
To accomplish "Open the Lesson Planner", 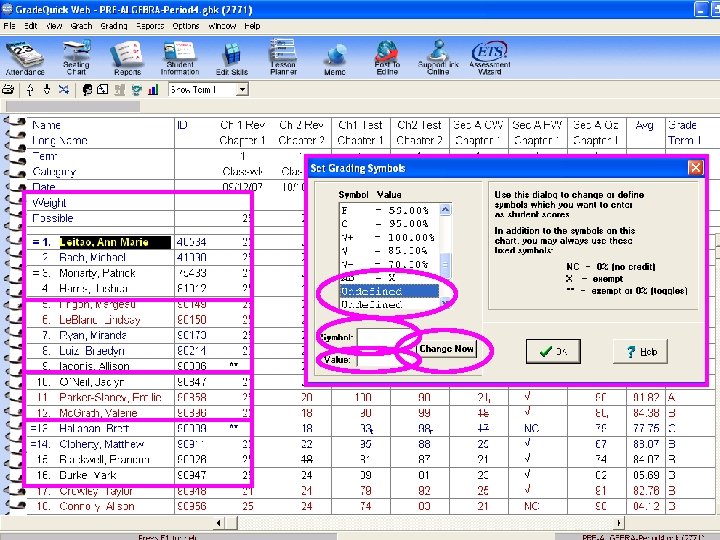I will point(283,58).
